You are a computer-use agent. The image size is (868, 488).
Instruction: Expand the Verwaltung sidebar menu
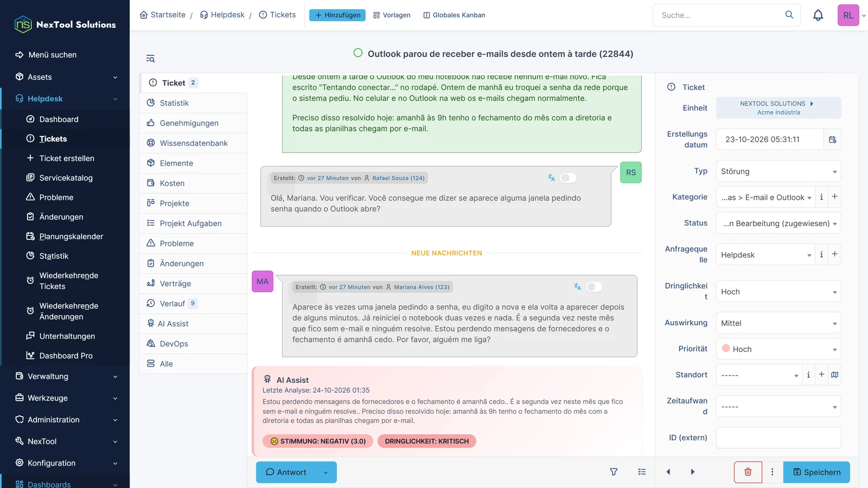(x=65, y=376)
